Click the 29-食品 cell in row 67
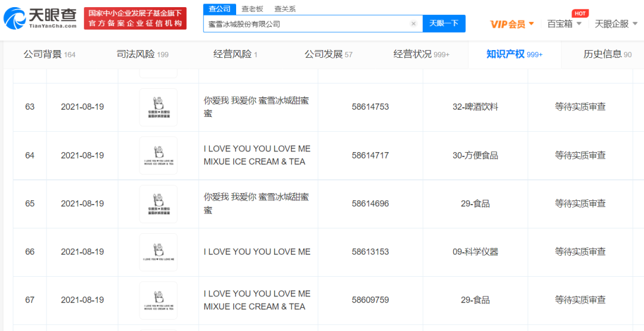The image size is (644, 331). click(475, 300)
